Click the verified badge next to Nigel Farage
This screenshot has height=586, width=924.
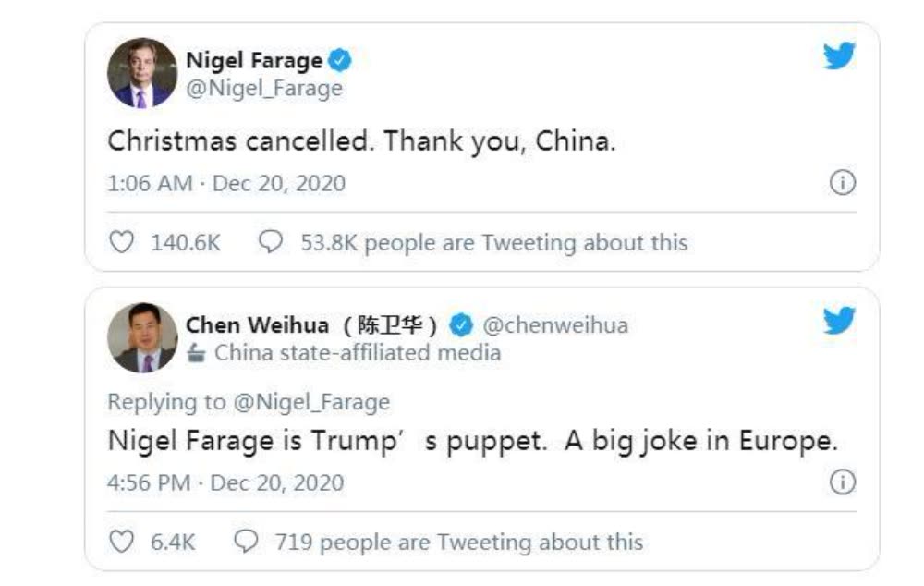341,61
